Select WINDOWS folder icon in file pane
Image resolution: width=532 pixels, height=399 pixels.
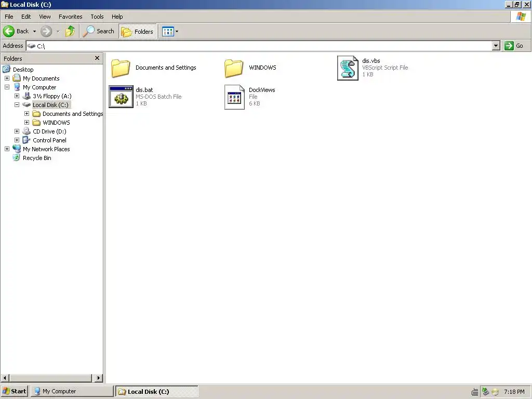click(234, 68)
